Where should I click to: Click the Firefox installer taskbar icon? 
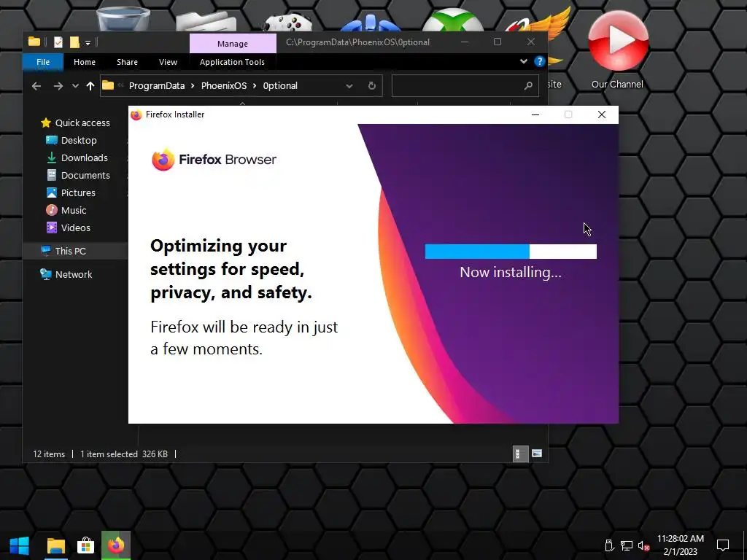coord(116,545)
